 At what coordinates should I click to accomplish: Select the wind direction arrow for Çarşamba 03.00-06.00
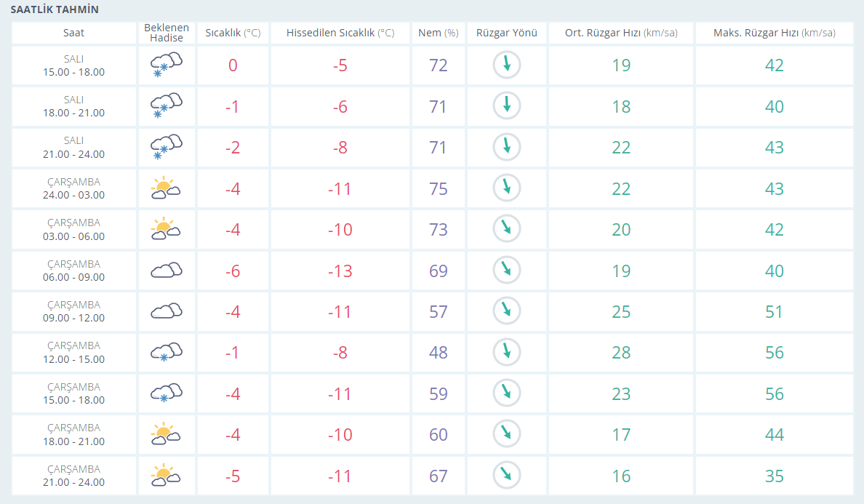[x=507, y=229]
